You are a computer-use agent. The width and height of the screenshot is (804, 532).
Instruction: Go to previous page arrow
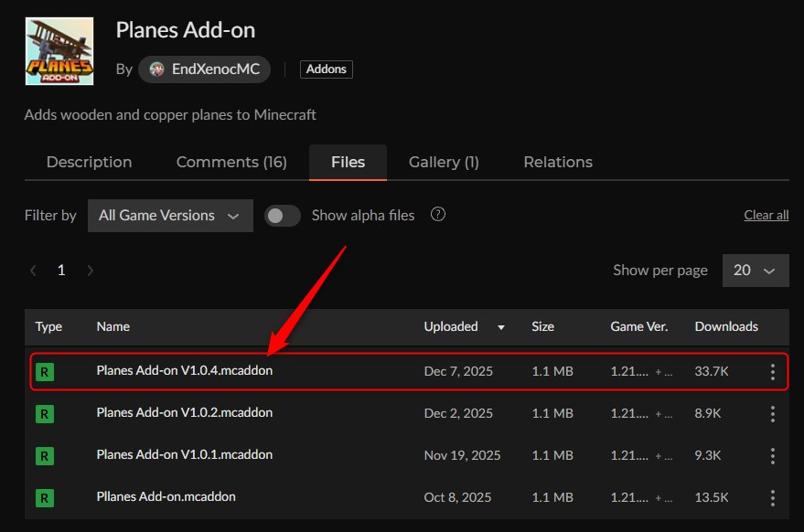(34, 271)
